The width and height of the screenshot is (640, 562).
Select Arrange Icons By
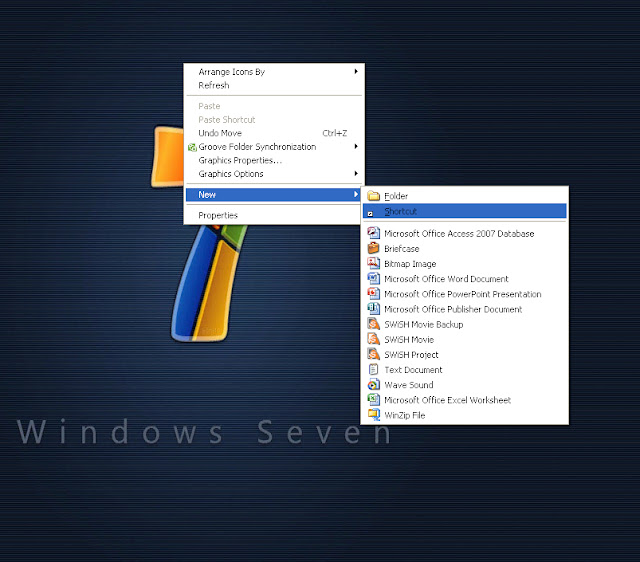(273, 72)
